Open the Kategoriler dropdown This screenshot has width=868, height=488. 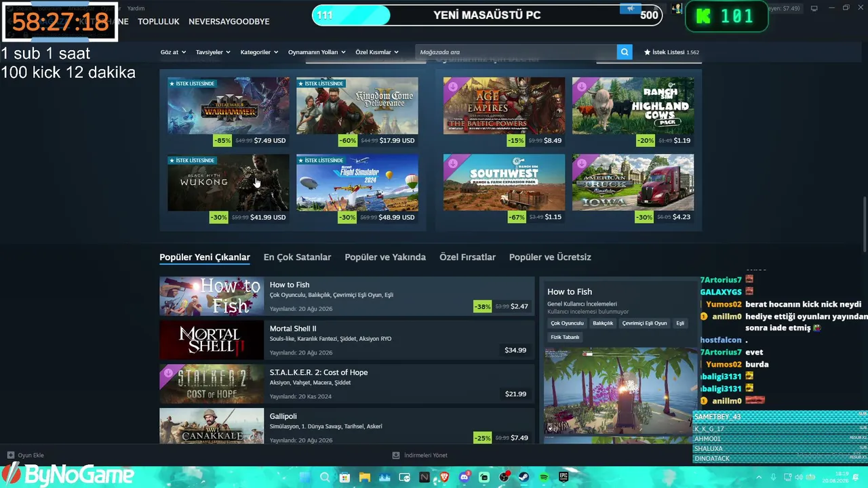click(x=259, y=52)
